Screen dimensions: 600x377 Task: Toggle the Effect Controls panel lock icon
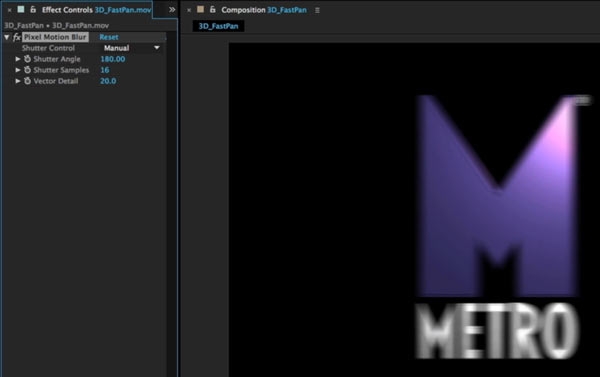(33, 10)
